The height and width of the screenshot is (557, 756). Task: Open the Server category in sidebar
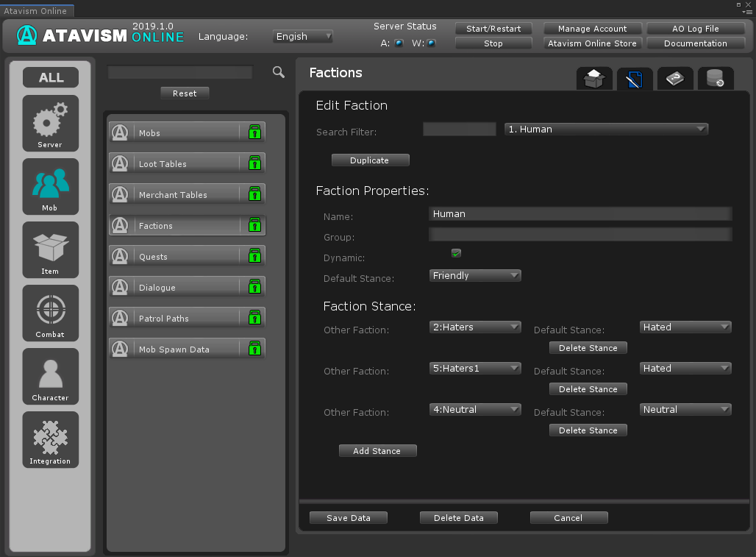tap(50, 123)
